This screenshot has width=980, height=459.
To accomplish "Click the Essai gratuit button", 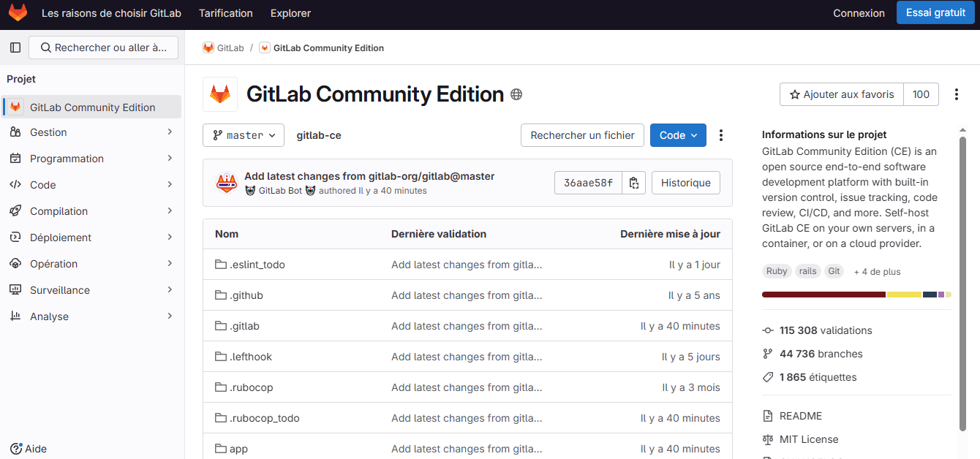I will tap(935, 12).
